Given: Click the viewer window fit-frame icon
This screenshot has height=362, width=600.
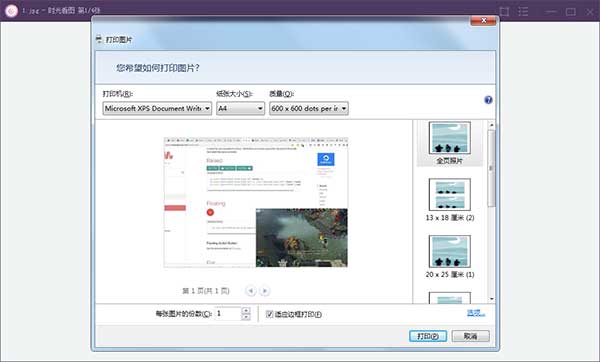Looking at the screenshot, I should tap(504, 11).
